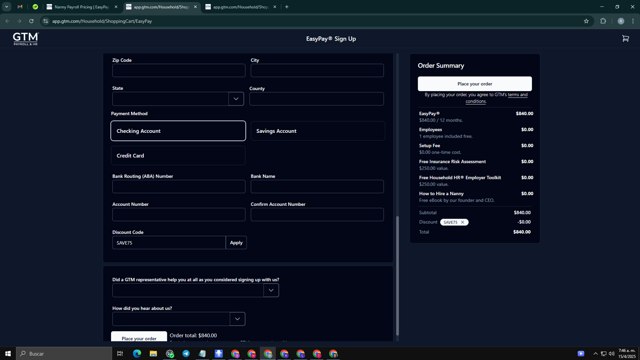The image size is (640, 360).
Task: Close the active app.gtm.com tab
Action: [x=195, y=7]
